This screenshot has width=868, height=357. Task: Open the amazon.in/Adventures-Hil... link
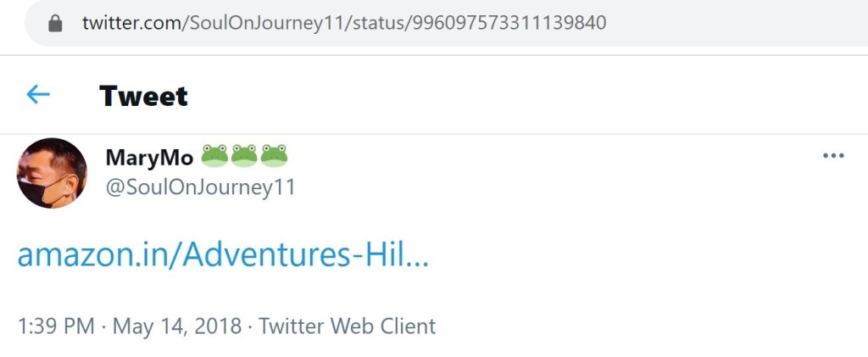pos(223,255)
